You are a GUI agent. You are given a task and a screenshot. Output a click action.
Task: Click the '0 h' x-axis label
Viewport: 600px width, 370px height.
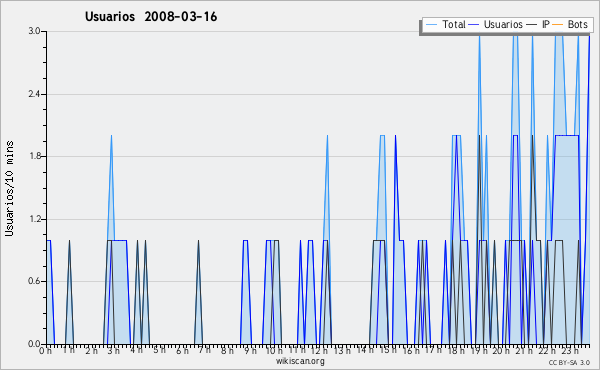click(x=45, y=351)
